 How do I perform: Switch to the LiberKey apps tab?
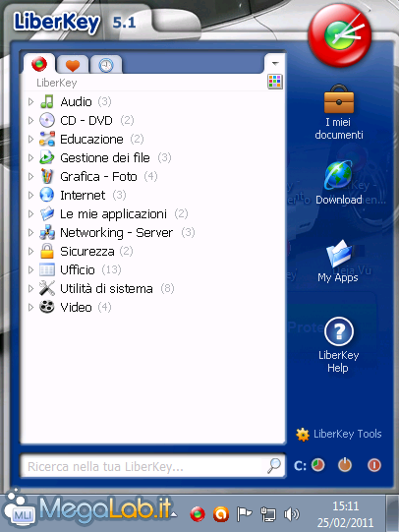[x=39, y=64]
